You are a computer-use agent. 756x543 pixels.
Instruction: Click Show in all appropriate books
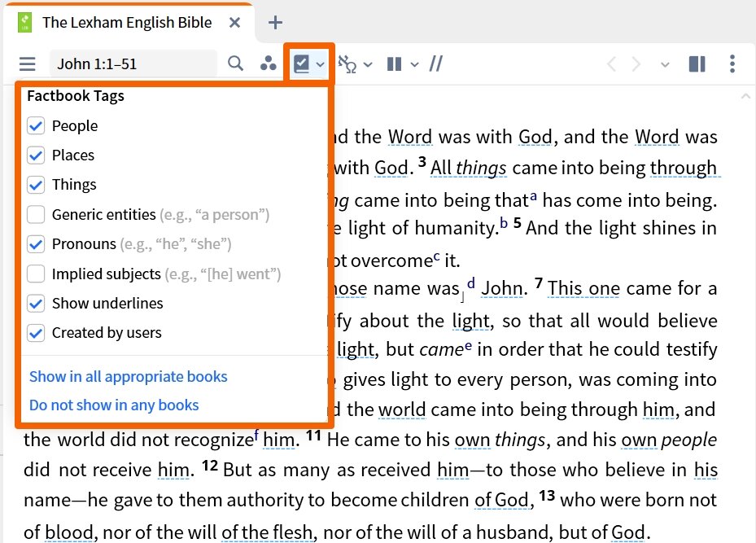coord(129,377)
